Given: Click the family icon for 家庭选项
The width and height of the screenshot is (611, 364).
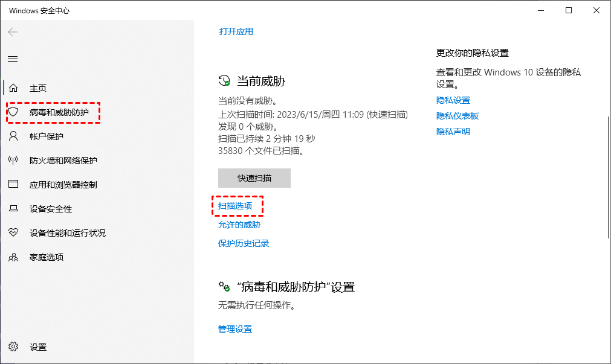Looking at the screenshot, I should click(x=13, y=257).
